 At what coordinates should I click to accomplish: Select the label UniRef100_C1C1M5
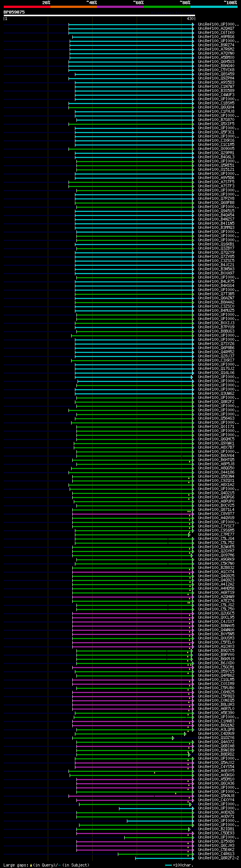pos(216,145)
